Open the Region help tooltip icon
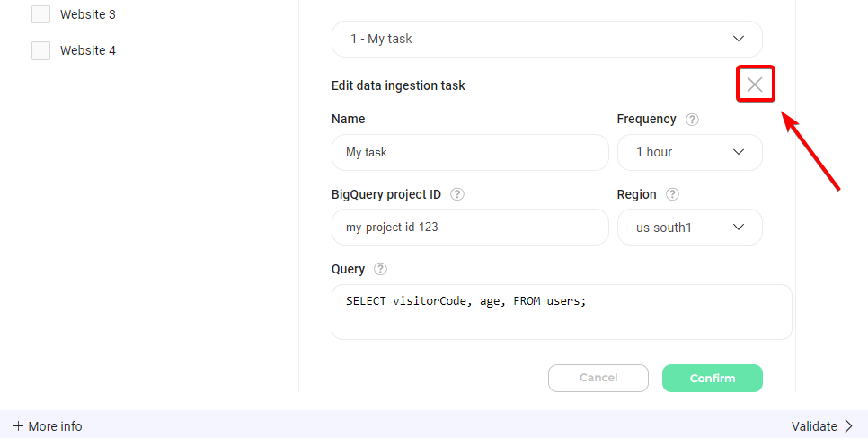The width and height of the screenshot is (868, 438). pyautogui.click(x=672, y=194)
